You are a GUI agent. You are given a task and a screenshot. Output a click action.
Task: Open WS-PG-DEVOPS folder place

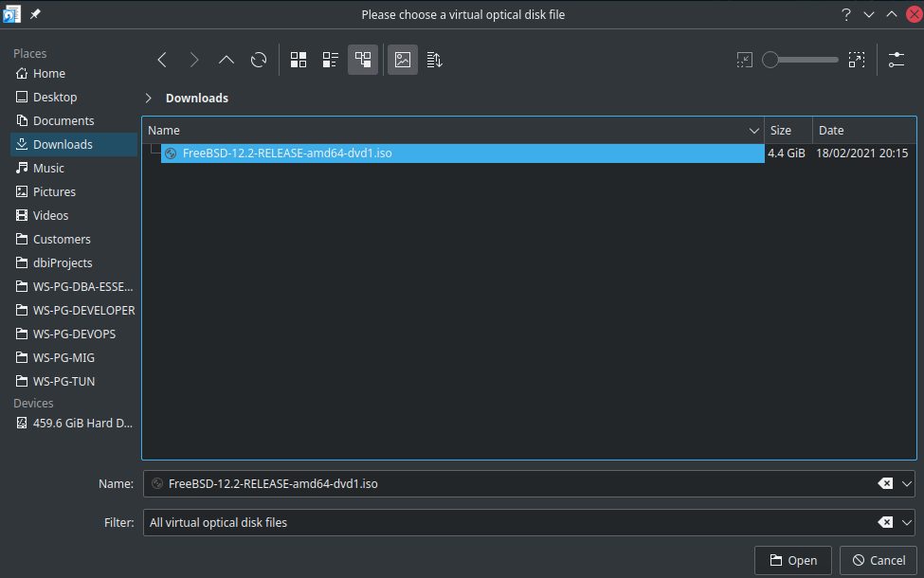[74, 334]
